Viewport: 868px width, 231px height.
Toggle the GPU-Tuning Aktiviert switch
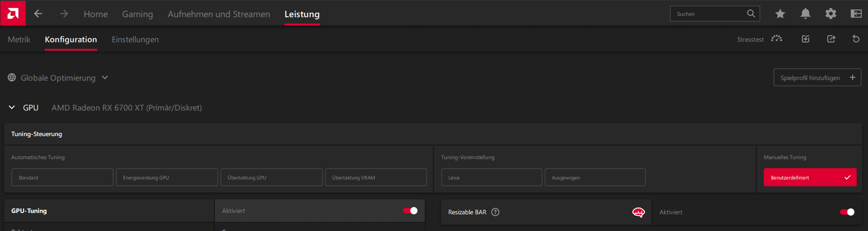point(410,211)
